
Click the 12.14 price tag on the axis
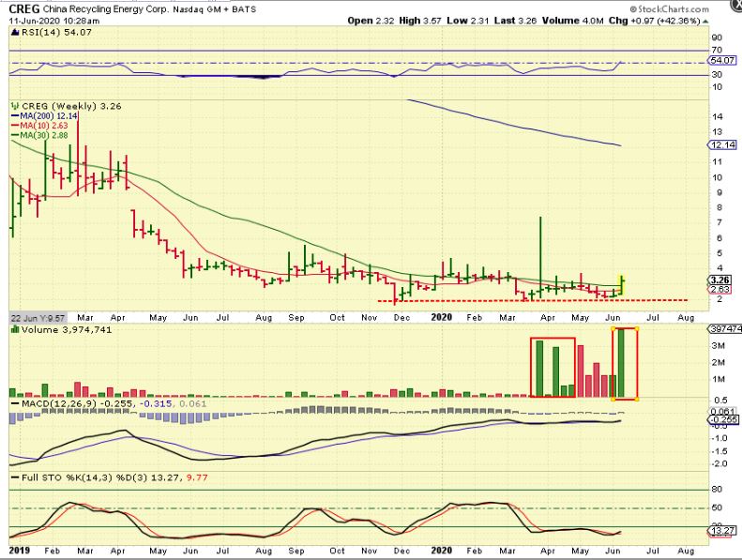pyautogui.click(x=722, y=144)
